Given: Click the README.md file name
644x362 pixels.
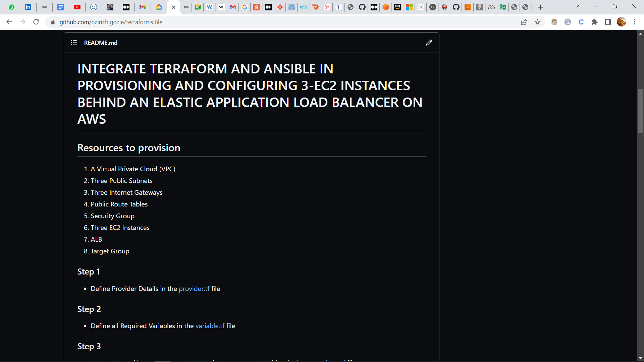Looking at the screenshot, I should 101,43.
